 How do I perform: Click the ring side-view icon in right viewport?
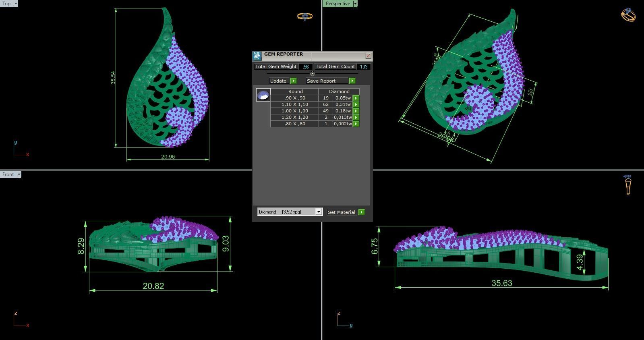click(627, 185)
